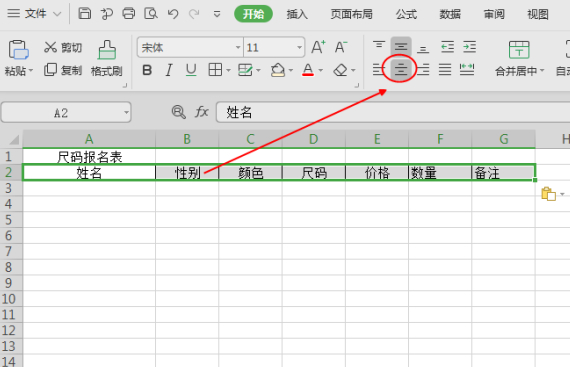Align text left

click(x=378, y=69)
